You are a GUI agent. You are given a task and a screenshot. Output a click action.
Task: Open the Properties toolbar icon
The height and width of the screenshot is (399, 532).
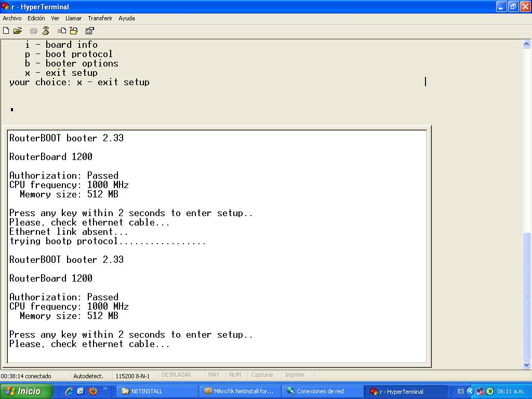click(89, 31)
